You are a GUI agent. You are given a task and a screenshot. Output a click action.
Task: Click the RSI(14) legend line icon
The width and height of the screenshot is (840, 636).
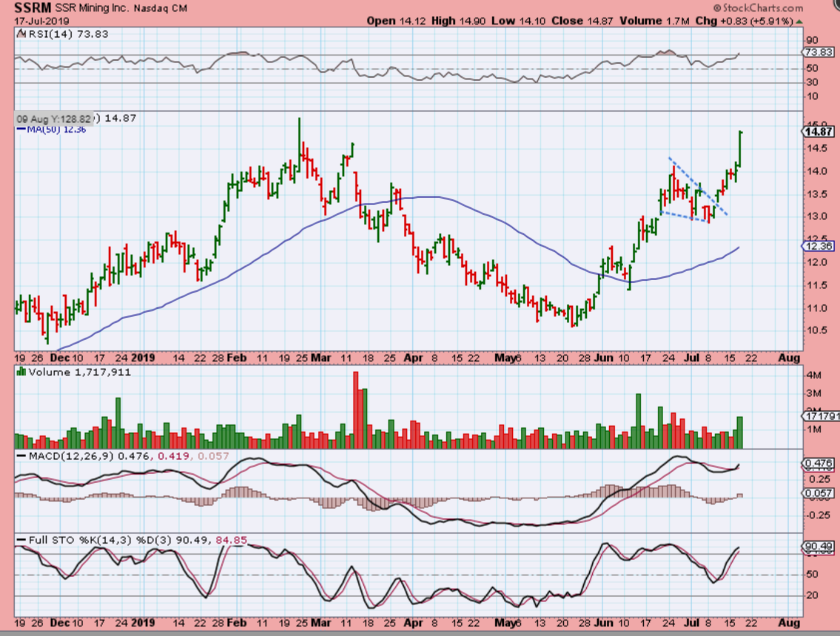(21, 34)
